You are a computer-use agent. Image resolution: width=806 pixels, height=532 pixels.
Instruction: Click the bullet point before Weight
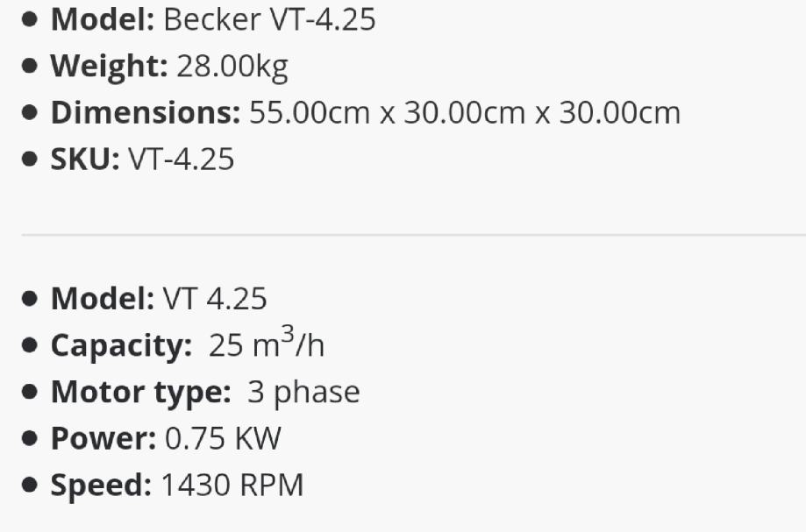click(x=31, y=67)
